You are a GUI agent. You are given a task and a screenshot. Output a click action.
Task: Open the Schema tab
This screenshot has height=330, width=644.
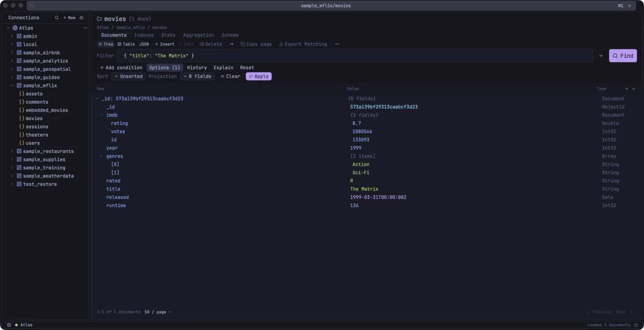pos(230,35)
